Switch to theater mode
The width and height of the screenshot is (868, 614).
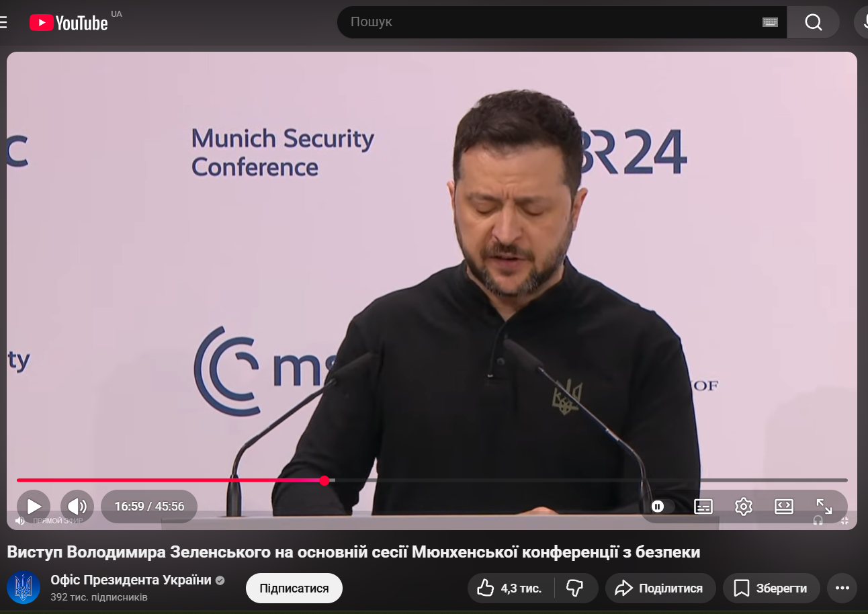784,507
